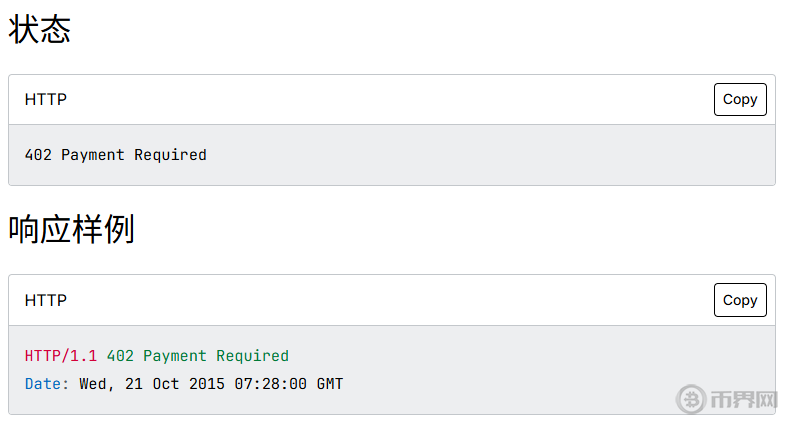Click green Payment Required text in response

pos(216,356)
